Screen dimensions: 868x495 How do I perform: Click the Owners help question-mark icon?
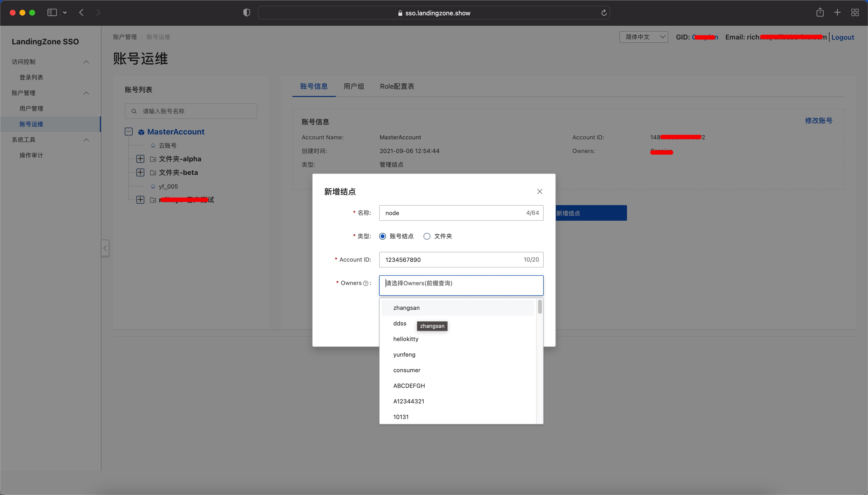[366, 283]
